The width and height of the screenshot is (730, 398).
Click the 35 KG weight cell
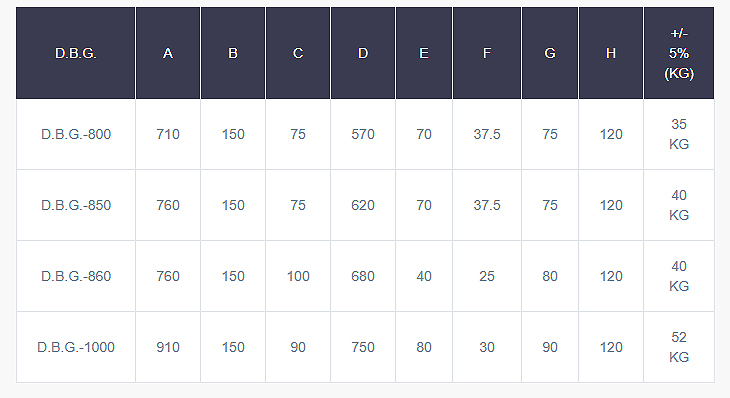[679, 134]
